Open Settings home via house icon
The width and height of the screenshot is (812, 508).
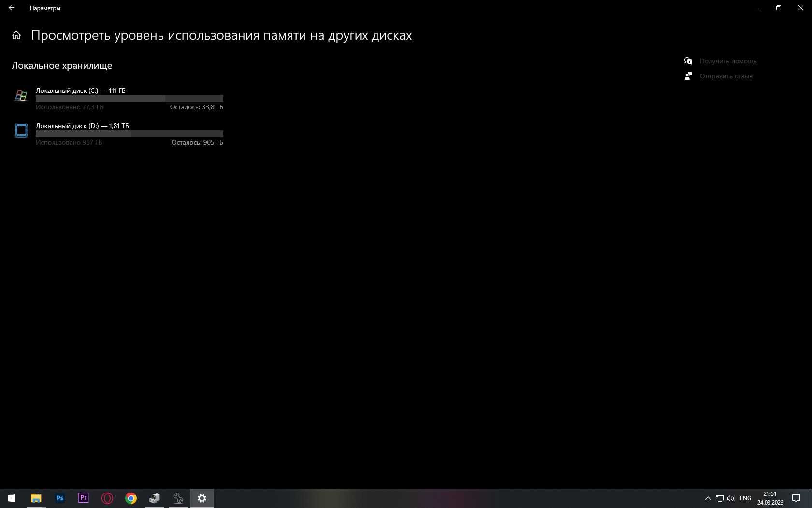pos(16,35)
